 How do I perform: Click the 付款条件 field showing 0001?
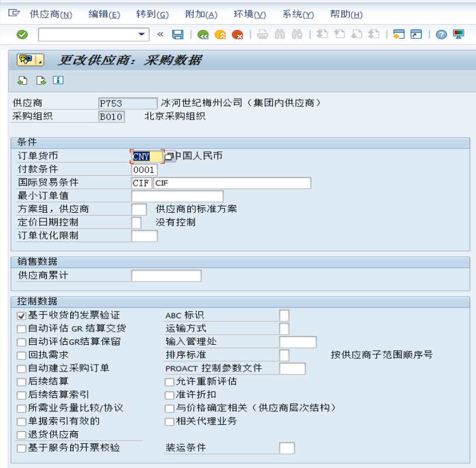tap(144, 170)
